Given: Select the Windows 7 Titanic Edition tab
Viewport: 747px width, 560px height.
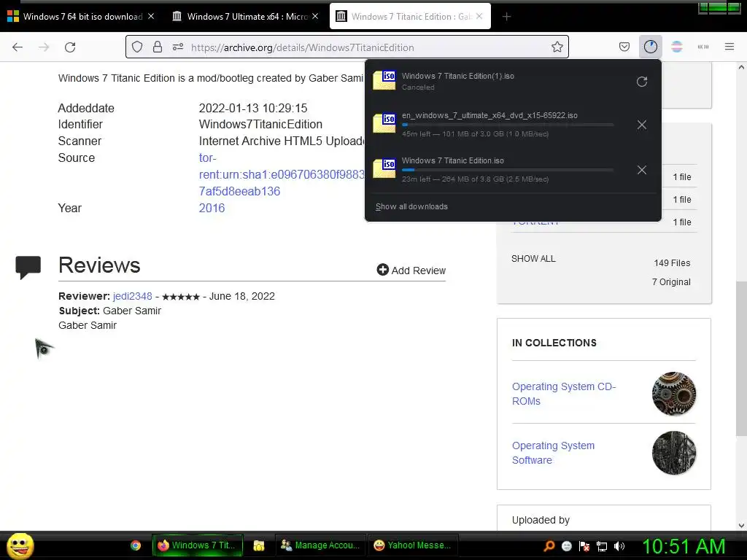Looking at the screenshot, I should pos(410,17).
